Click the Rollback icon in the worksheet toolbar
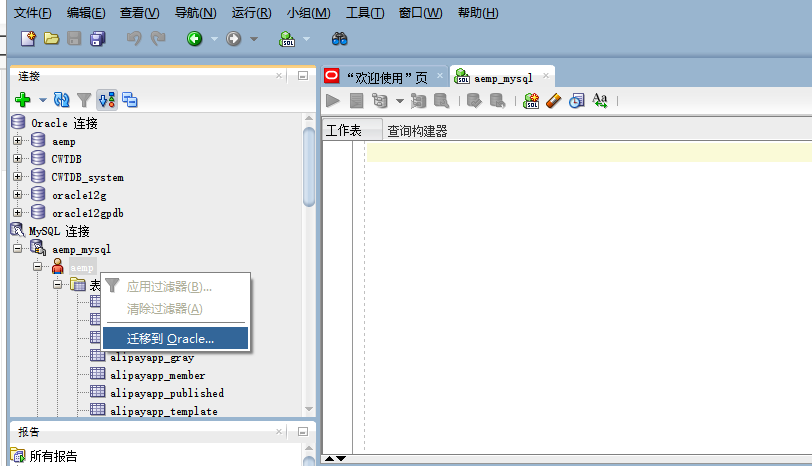The height and width of the screenshot is (466, 812). tap(497, 100)
